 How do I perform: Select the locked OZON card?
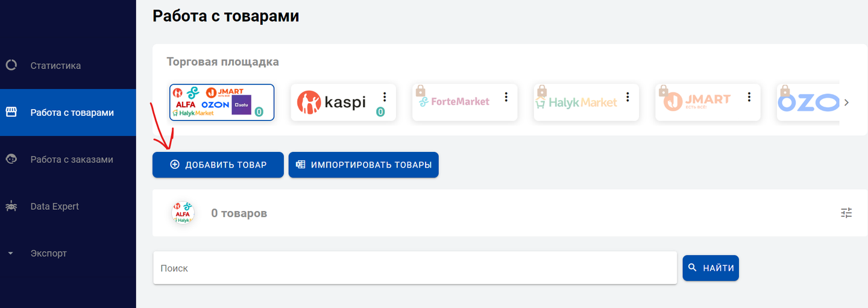pos(809,102)
